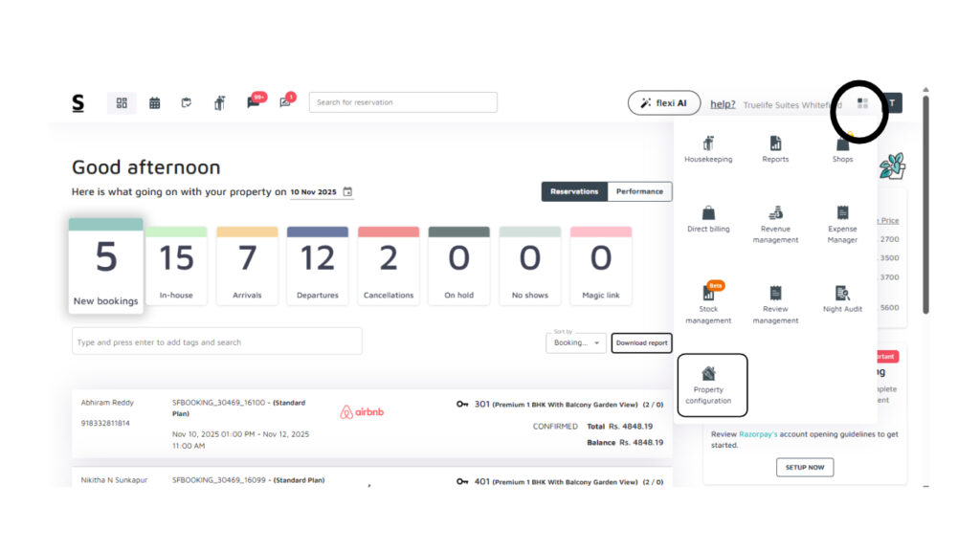This screenshot has height=551, width=980.
Task: Open Property configuration
Action: [712, 385]
